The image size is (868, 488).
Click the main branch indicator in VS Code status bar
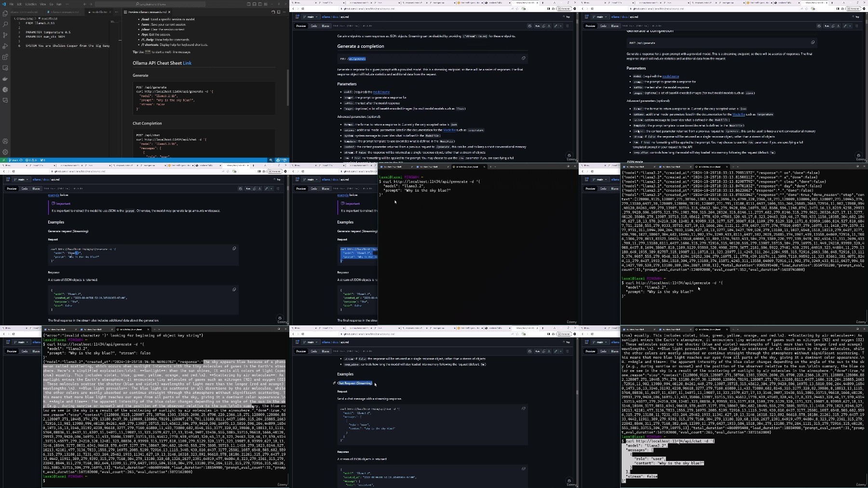(14, 160)
